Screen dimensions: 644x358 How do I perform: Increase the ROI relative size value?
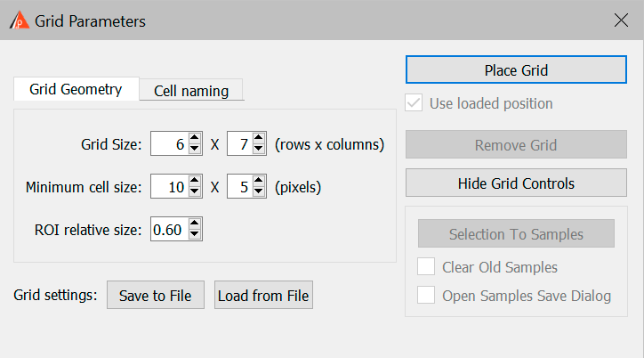click(194, 224)
